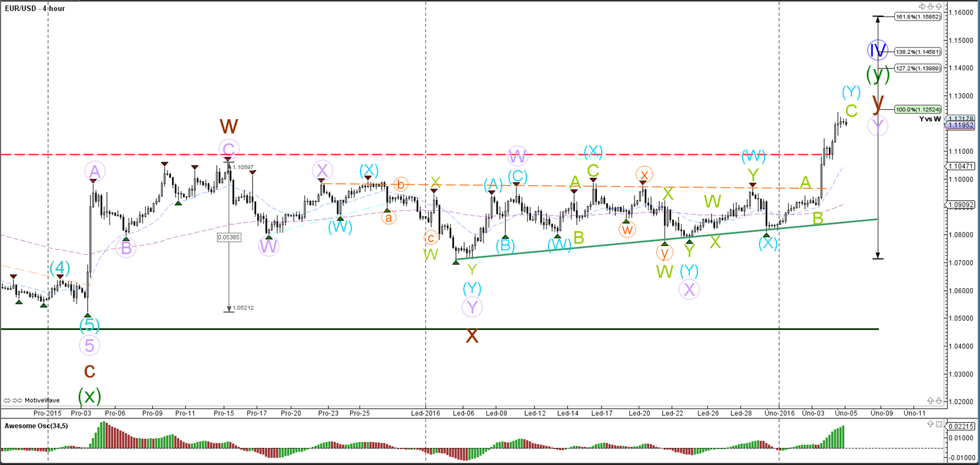Click the Pro-15 date on time axis

(x=224, y=413)
